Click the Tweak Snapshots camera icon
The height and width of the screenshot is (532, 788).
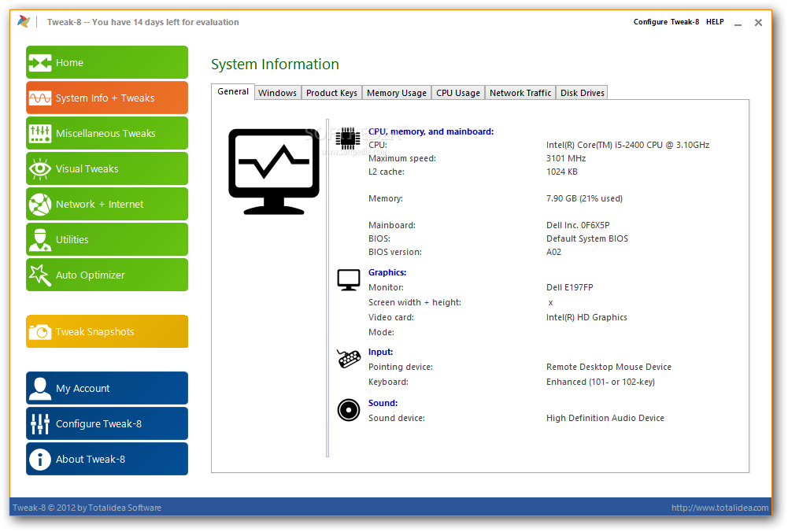pos(39,332)
